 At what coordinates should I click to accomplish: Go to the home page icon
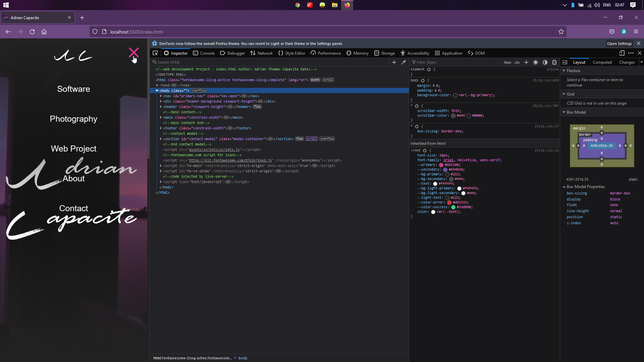44,32
